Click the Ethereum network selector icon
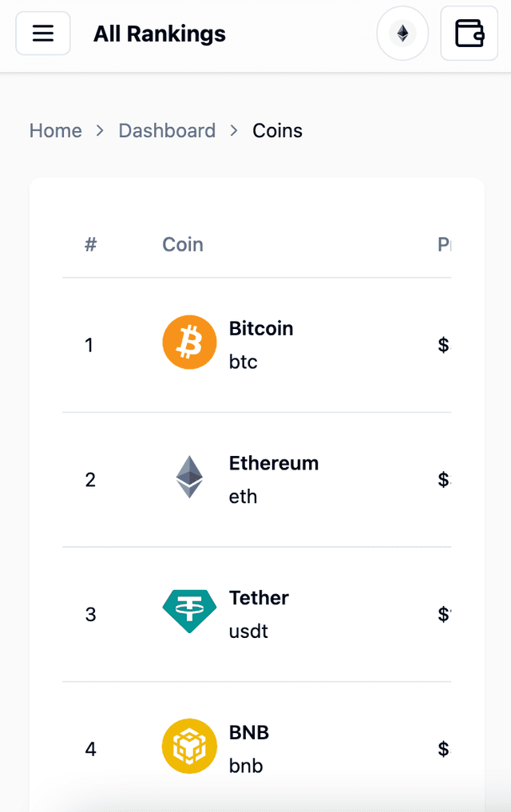 click(402, 34)
